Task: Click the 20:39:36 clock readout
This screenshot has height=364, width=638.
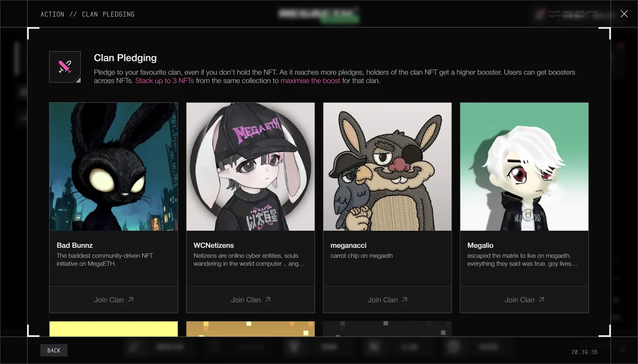Action: coord(585,352)
